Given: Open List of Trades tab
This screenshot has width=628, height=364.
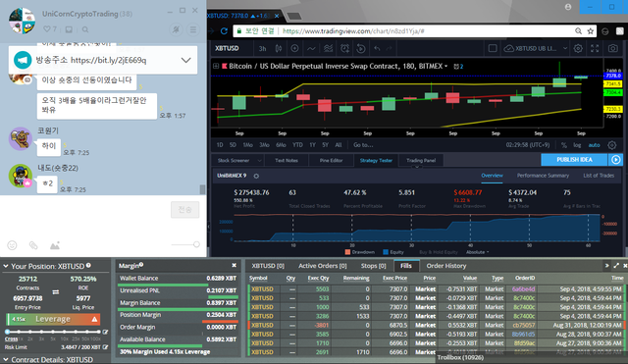Looking at the screenshot, I should point(599,176).
